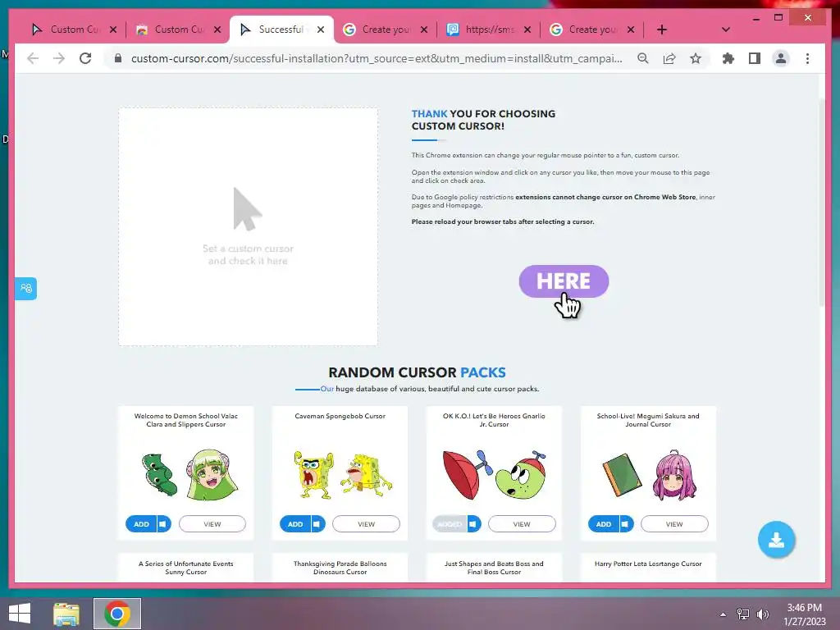
Task: Expand the tab search chevron
Action: tap(725, 30)
